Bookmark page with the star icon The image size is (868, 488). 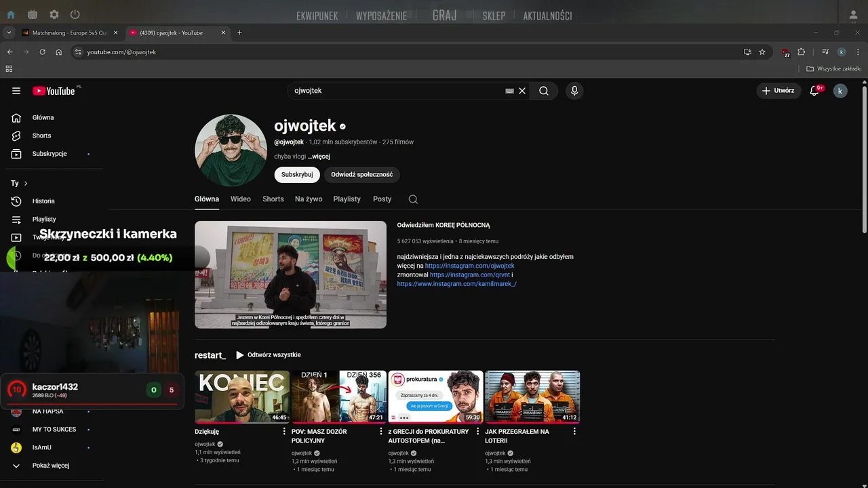[x=762, y=52]
